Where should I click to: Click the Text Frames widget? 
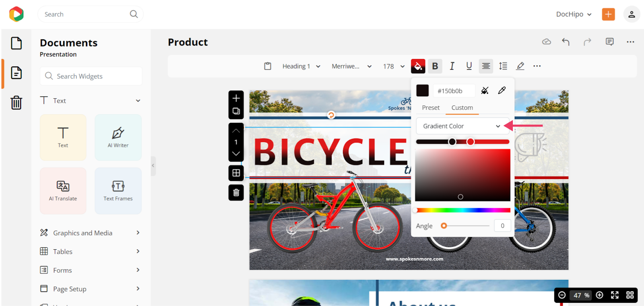(x=118, y=190)
